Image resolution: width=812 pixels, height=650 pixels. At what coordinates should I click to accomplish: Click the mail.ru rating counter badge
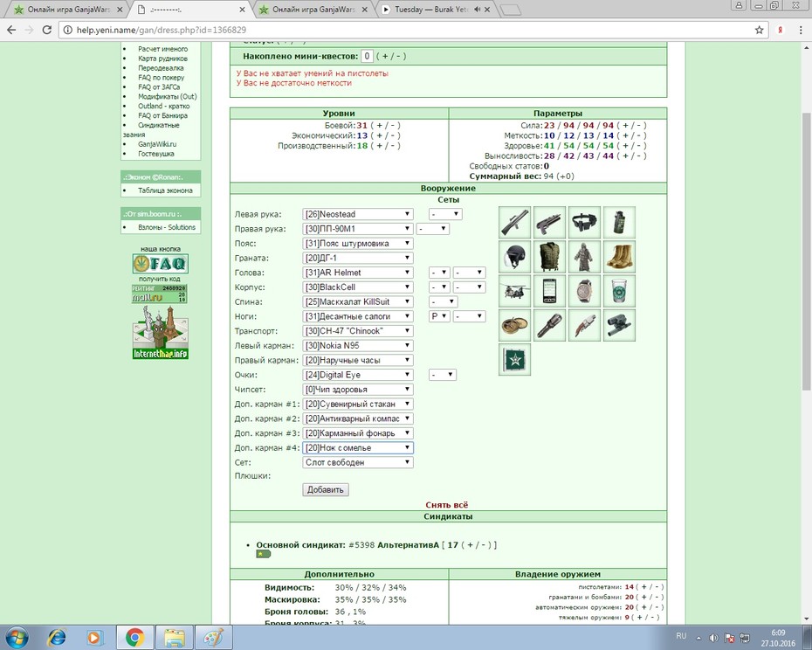(x=159, y=294)
